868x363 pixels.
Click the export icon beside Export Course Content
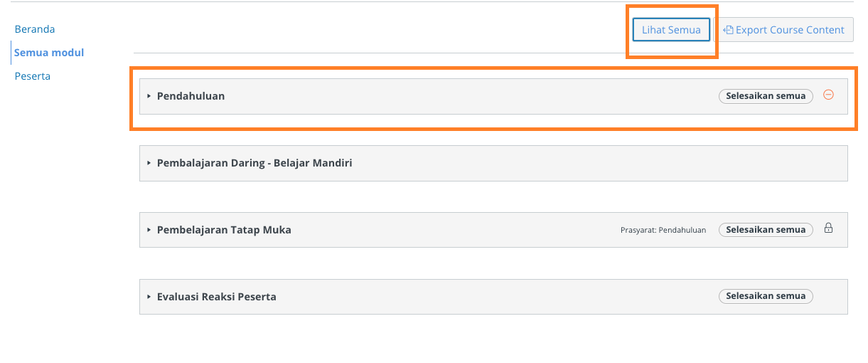728,30
